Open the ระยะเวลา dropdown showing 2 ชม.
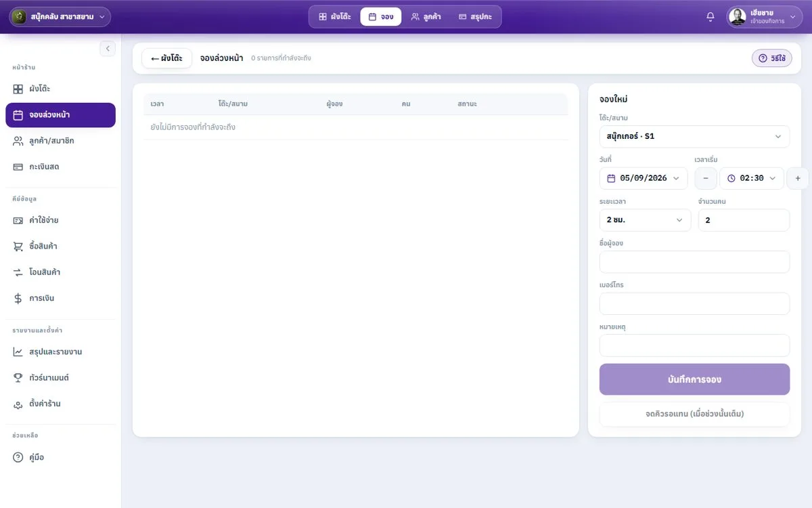This screenshot has height=508, width=812. tap(645, 220)
